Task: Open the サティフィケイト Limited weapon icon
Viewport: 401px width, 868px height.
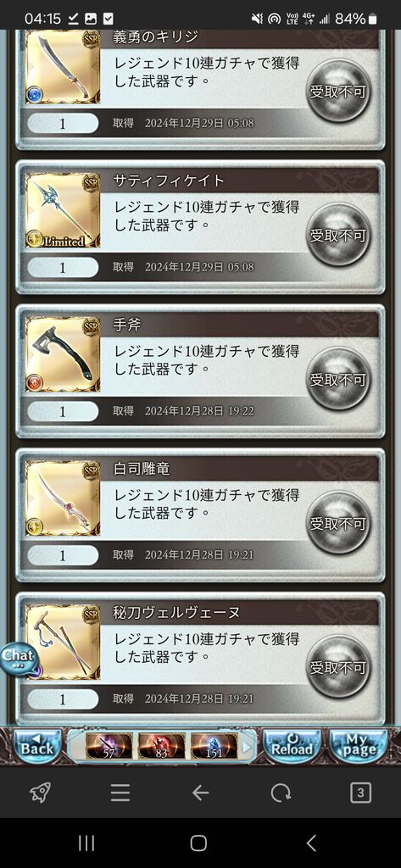Action: tap(63, 210)
